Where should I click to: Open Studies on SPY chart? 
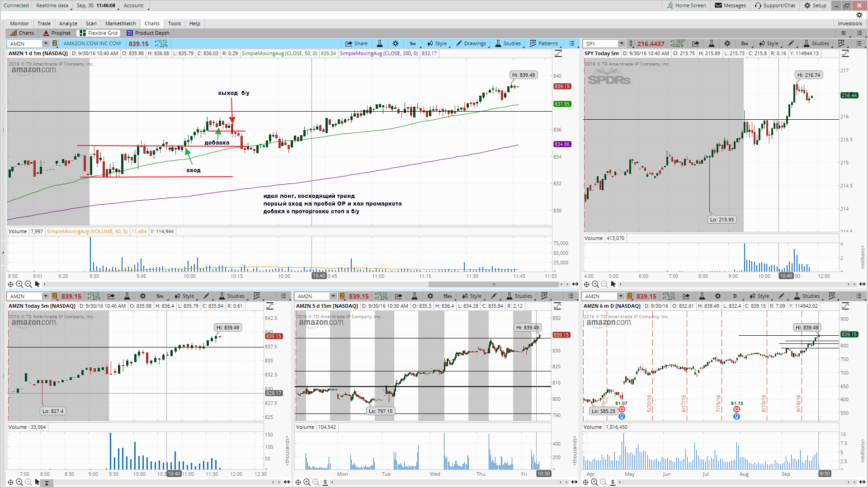click(816, 43)
